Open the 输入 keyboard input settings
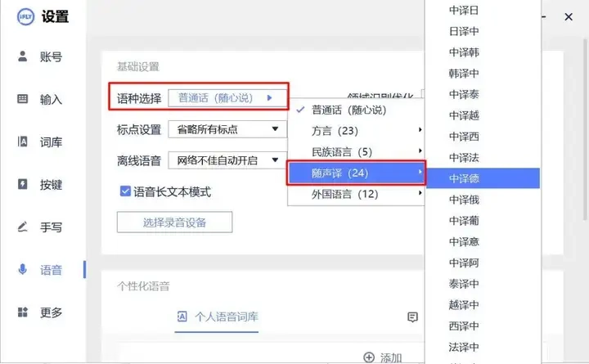The width and height of the screenshot is (589, 364). (41, 100)
